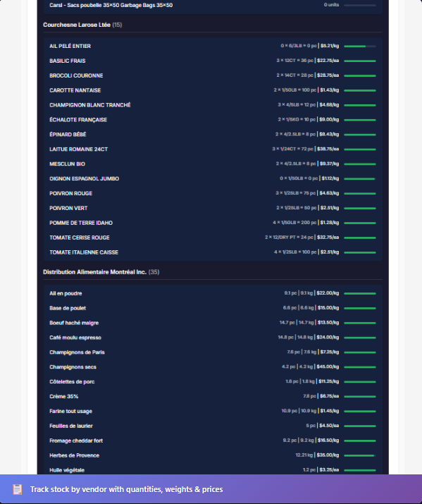Select CHAMPIGNON BLANC TRANCHÉ row
Viewport: 422px width, 504px height.
click(213, 105)
